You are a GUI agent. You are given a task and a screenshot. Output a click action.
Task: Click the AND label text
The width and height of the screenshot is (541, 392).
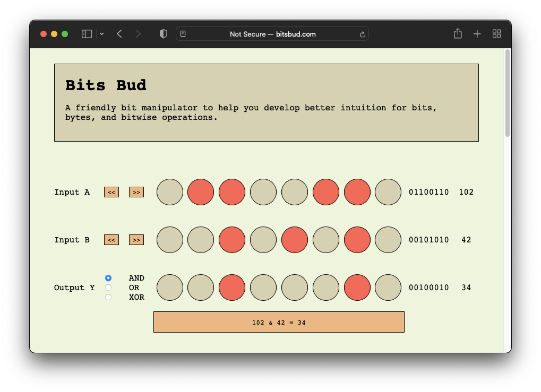(x=136, y=278)
